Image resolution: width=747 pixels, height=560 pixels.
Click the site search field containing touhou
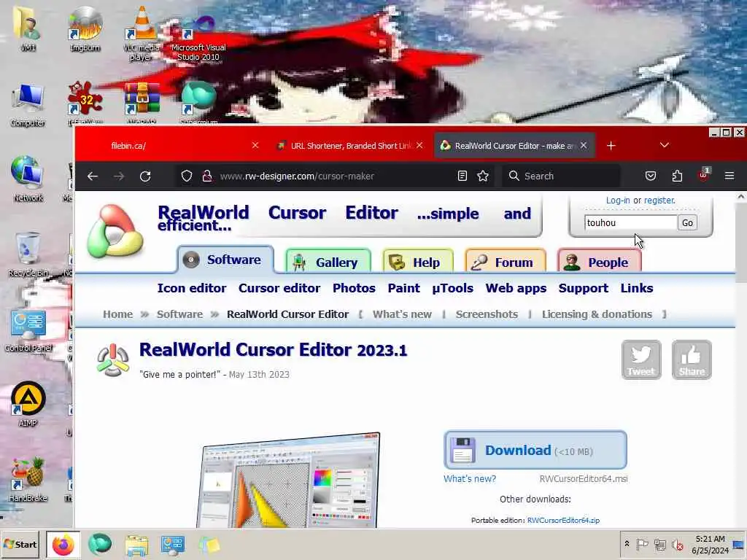click(630, 223)
